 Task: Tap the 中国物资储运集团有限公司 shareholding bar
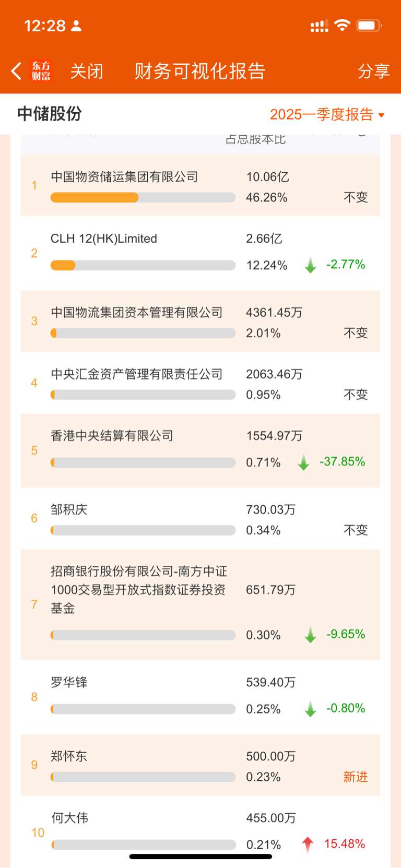(x=143, y=198)
